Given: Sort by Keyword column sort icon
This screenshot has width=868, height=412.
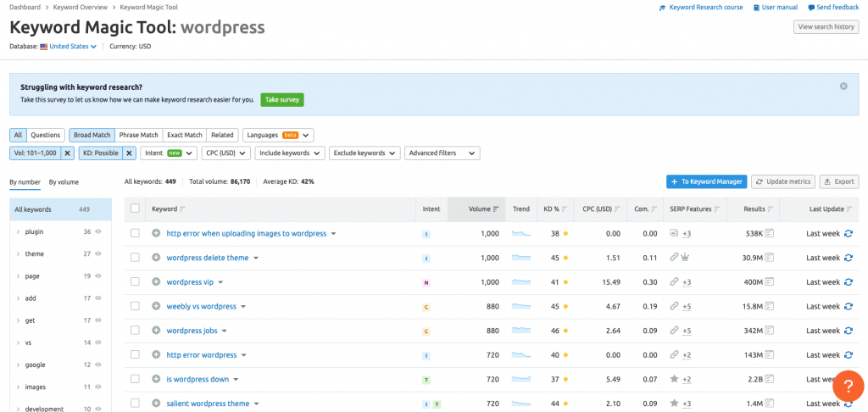Looking at the screenshot, I should (182, 209).
